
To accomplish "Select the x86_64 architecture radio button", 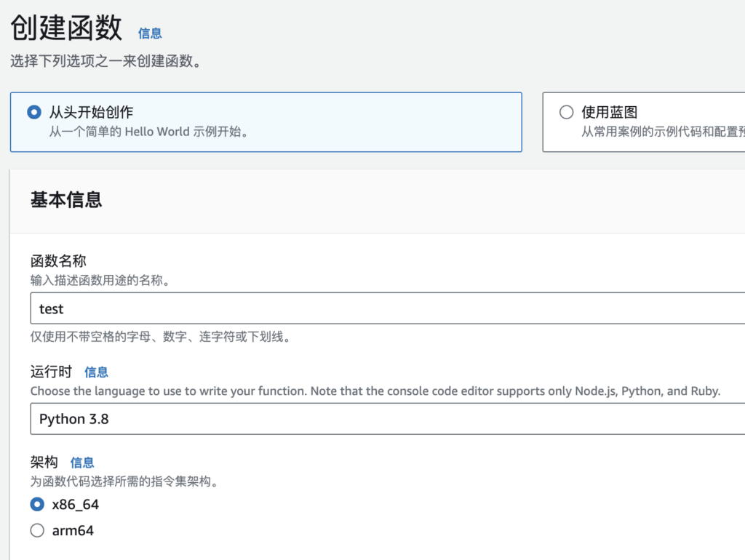I will point(37,504).
